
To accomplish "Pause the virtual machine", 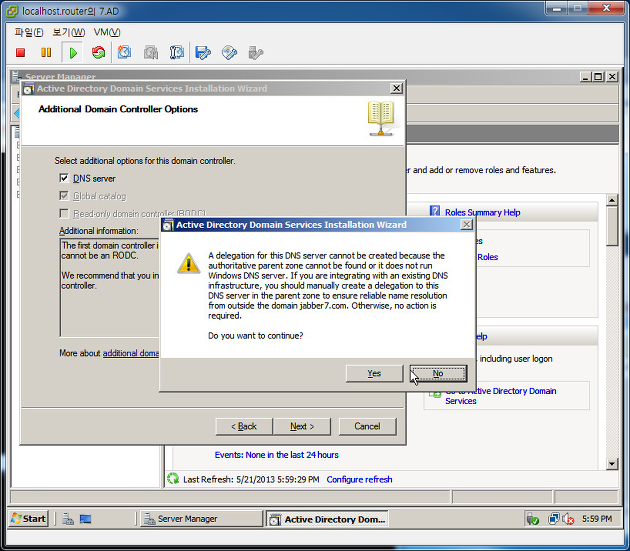I will [x=46, y=53].
